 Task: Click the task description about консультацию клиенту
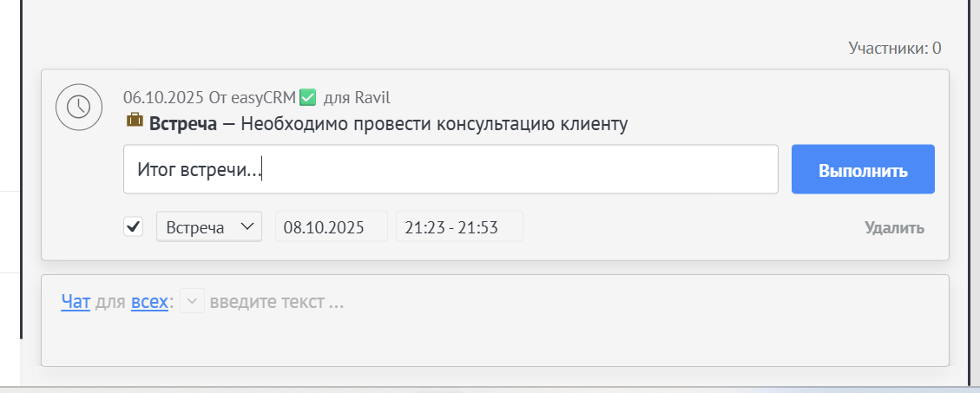click(433, 124)
